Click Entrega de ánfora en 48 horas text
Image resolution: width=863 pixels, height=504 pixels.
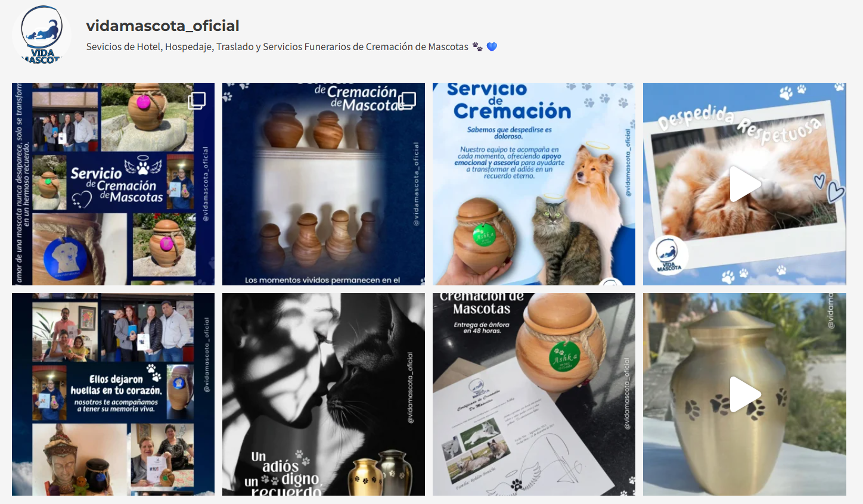[482, 328]
